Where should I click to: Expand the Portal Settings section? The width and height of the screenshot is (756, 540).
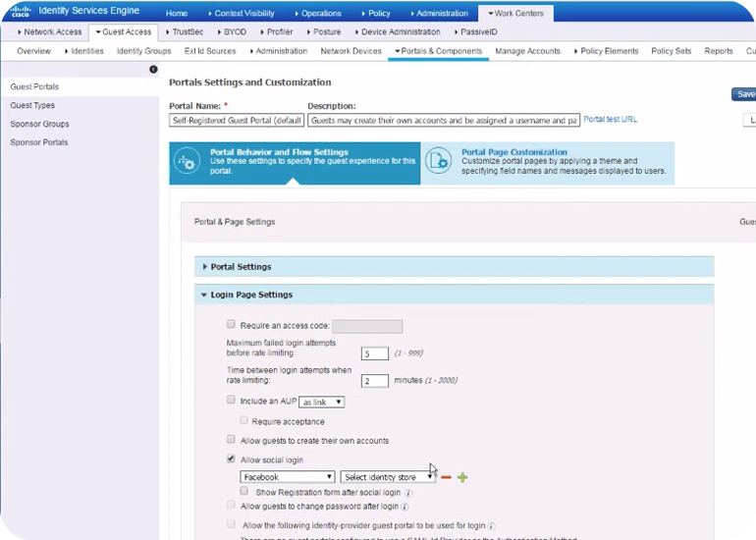(455, 267)
